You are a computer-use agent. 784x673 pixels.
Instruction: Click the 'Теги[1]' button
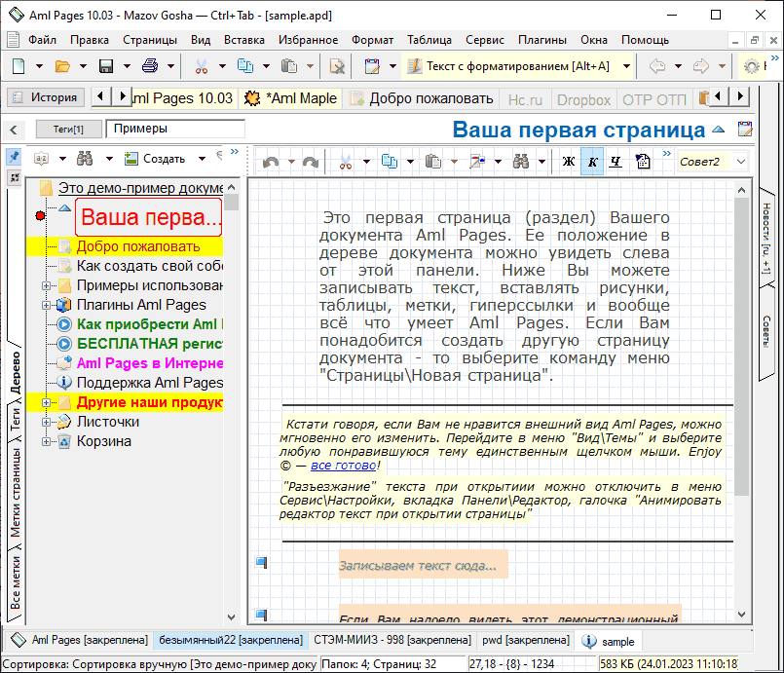pos(68,129)
